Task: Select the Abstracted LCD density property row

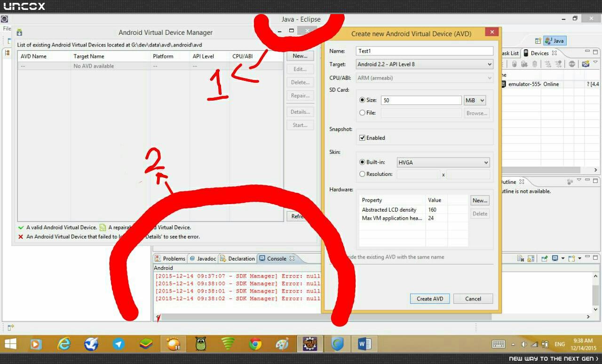Action: pos(414,210)
